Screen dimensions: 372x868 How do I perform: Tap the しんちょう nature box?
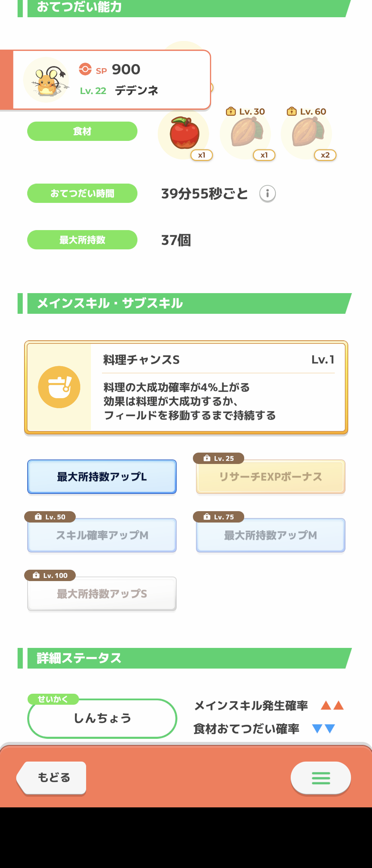click(x=102, y=719)
